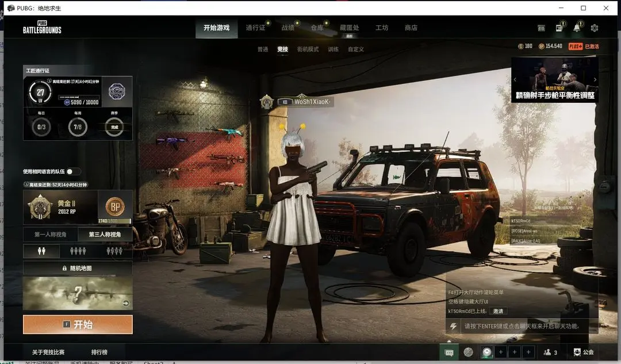Open 关于竞技比赛 info link
The image size is (621, 364).
(48, 352)
